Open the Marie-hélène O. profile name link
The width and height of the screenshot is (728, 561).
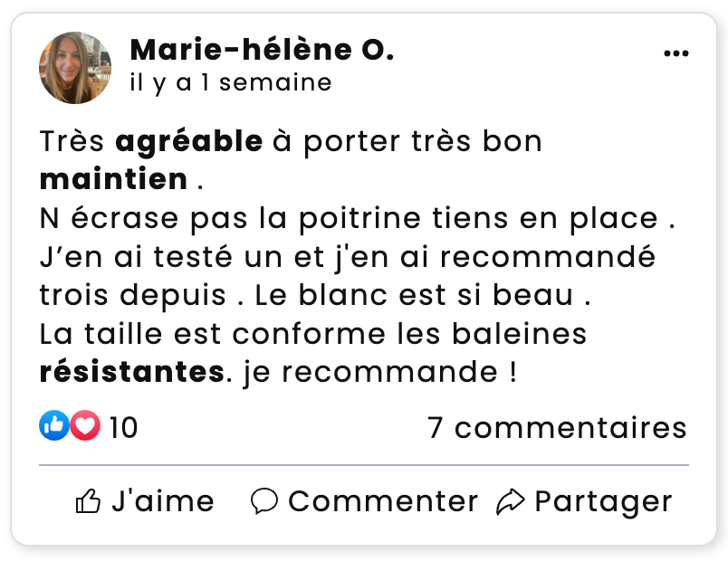click(262, 51)
